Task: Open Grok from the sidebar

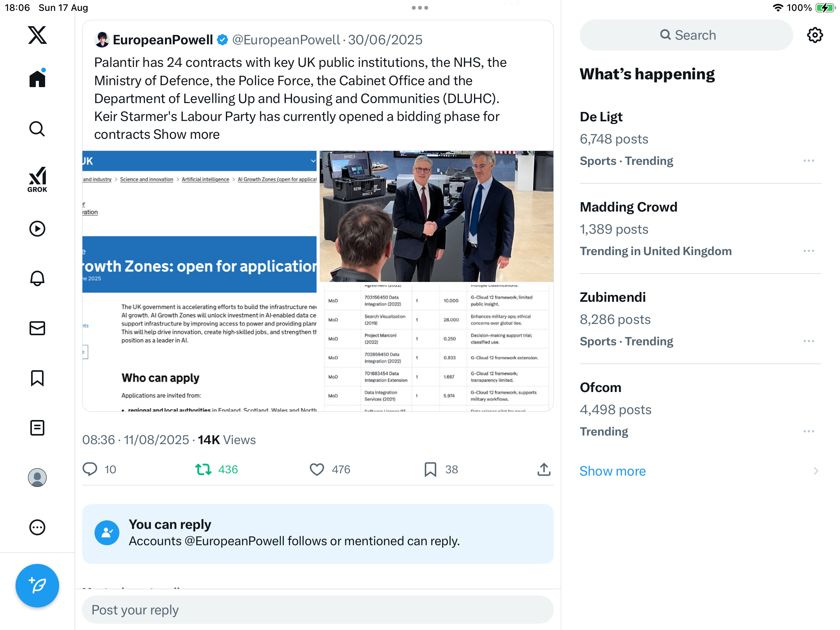Action: (x=37, y=180)
